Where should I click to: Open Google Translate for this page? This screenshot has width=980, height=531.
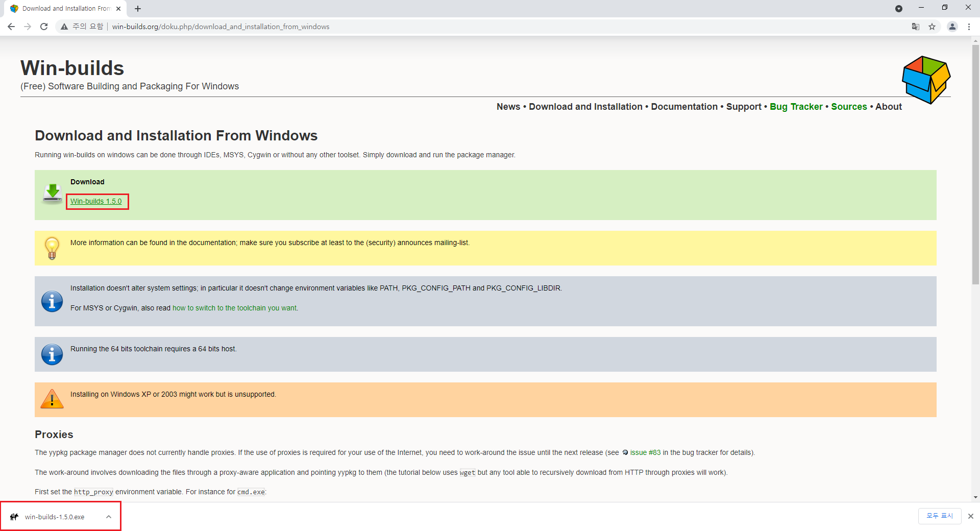pos(916,27)
